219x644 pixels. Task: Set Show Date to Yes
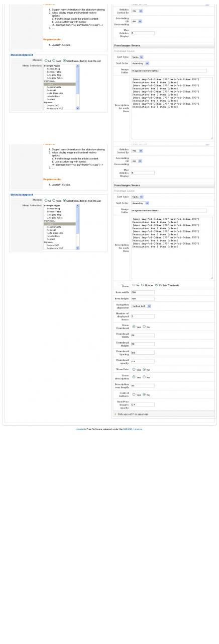pos(134,369)
